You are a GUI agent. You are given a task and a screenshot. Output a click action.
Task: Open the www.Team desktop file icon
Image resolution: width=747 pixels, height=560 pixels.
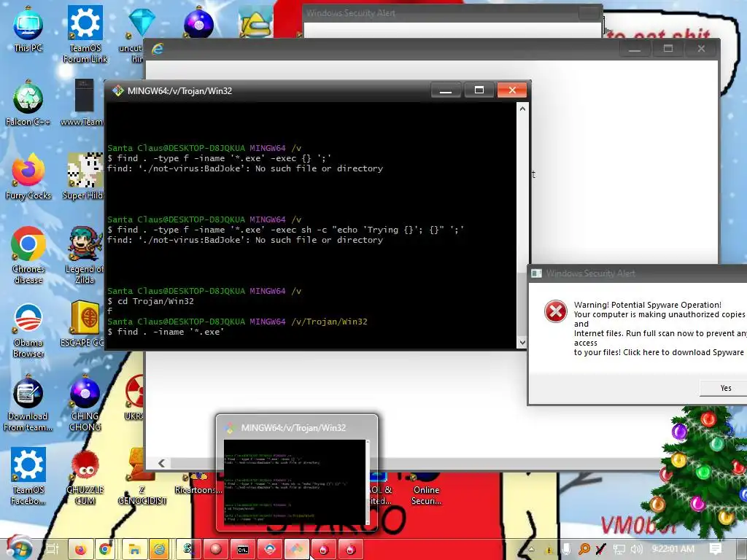coord(83,103)
